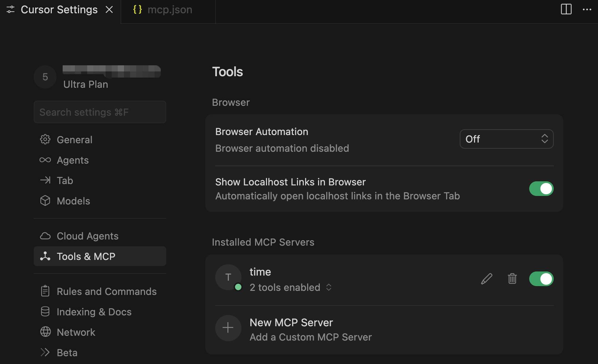This screenshot has width=598, height=364.
Task: Open the Browser Automation Off dropdown
Action: coord(506,139)
